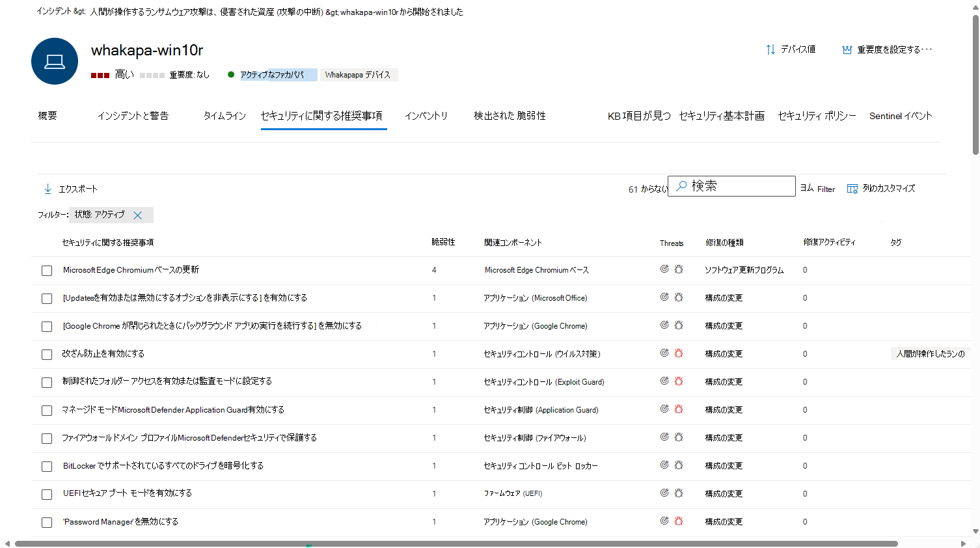Click target icon in BitLocker row
The width and height of the screenshot is (980, 548).
tap(664, 465)
